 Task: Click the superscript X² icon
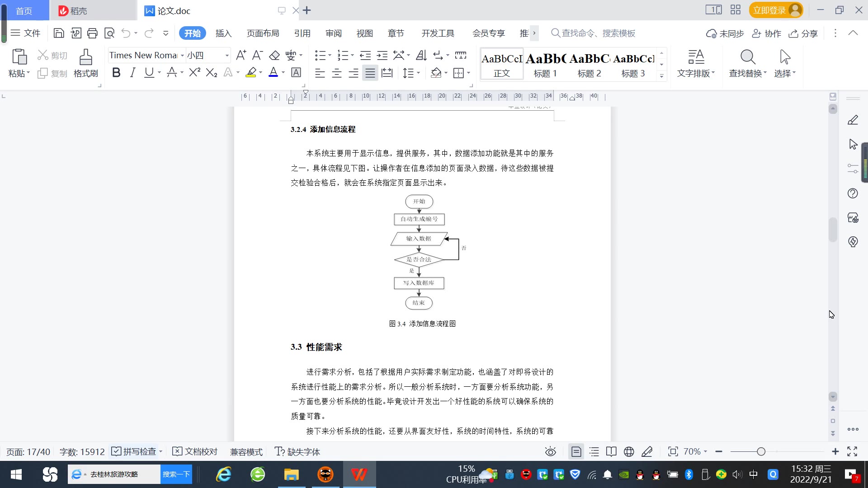click(x=194, y=73)
